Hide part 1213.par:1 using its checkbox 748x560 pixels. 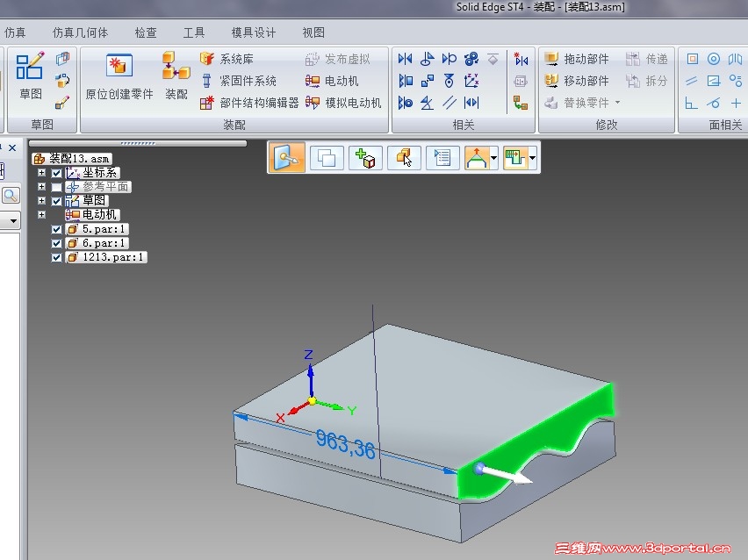56,257
